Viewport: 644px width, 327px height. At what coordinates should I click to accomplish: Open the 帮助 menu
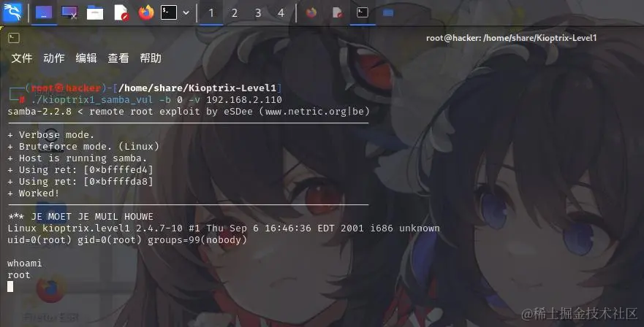click(x=151, y=58)
